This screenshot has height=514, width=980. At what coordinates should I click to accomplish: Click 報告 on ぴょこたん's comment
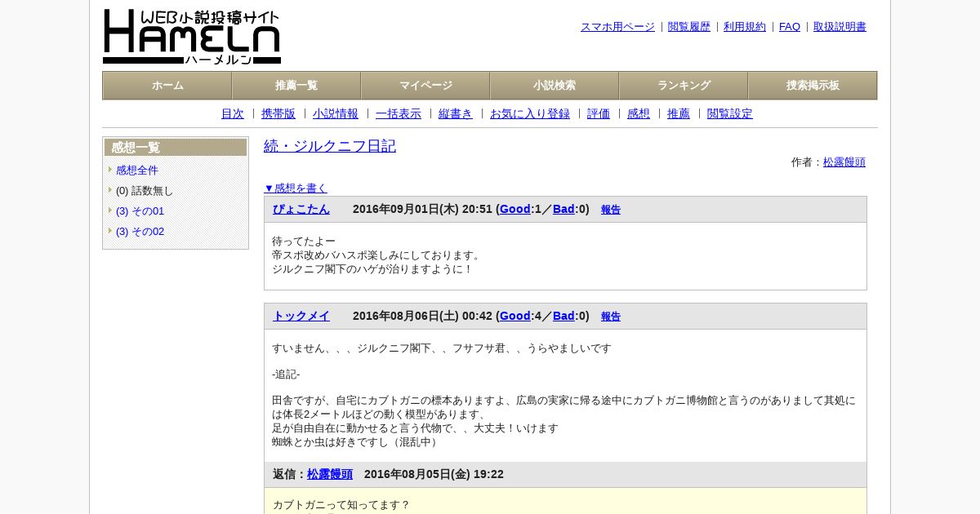(611, 210)
